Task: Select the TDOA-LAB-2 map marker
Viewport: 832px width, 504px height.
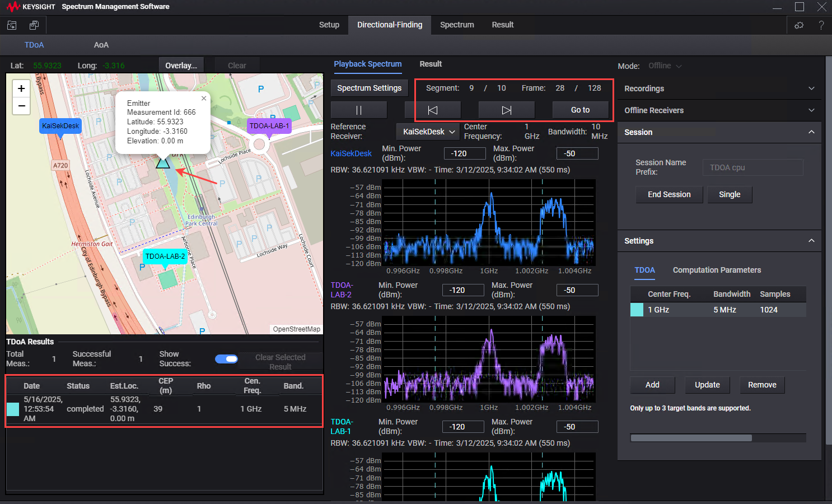Action: pyautogui.click(x=165, y=256)
